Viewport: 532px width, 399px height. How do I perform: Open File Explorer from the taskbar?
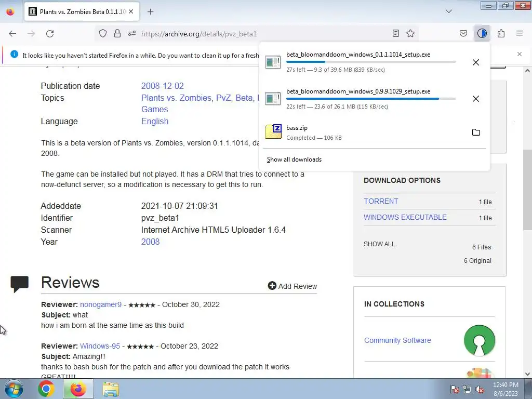click(x=111, y=389)
